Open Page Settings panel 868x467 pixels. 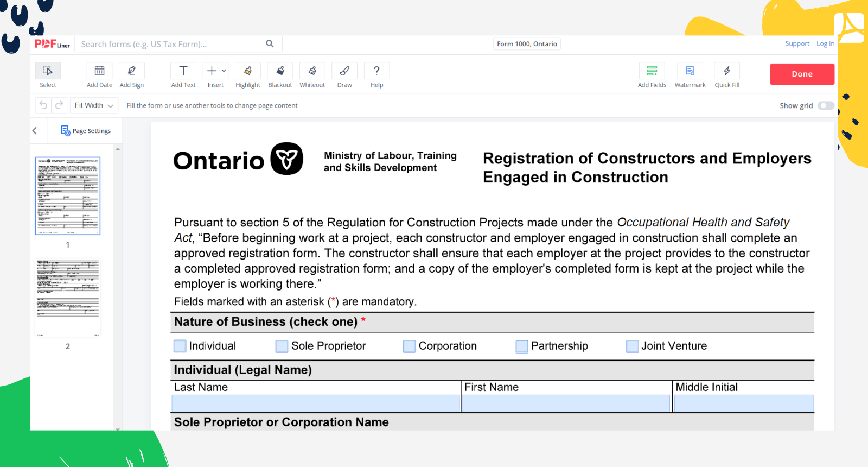pos(86,131)
